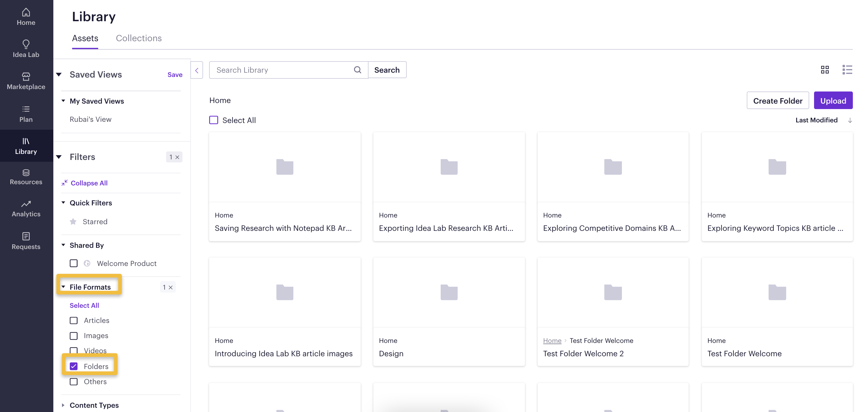
Task: Select Library in the sidebar
Action: pos(26,146)
